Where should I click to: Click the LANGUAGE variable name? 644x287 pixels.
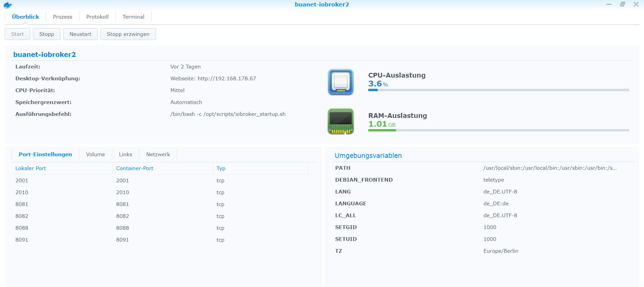coord(351,203)
